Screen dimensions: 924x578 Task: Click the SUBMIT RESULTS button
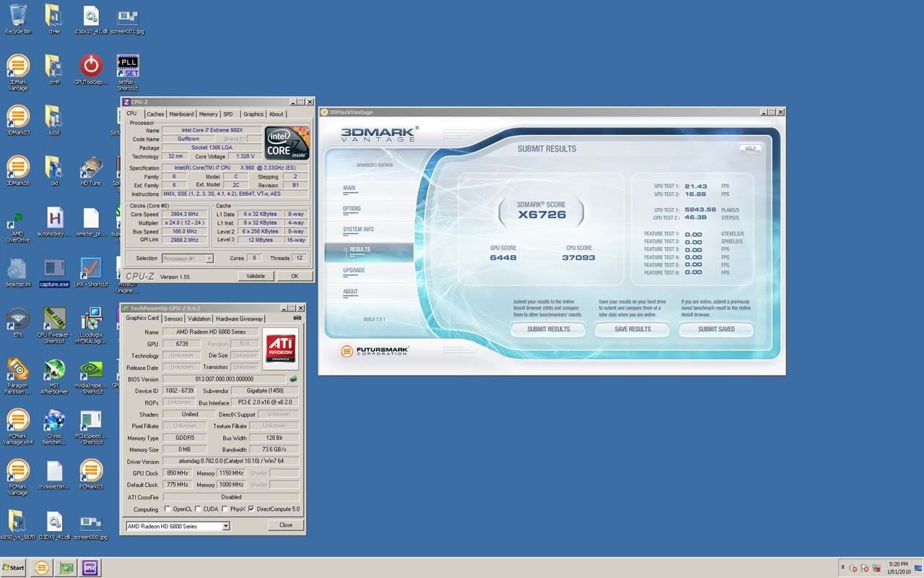pos(548,329)
